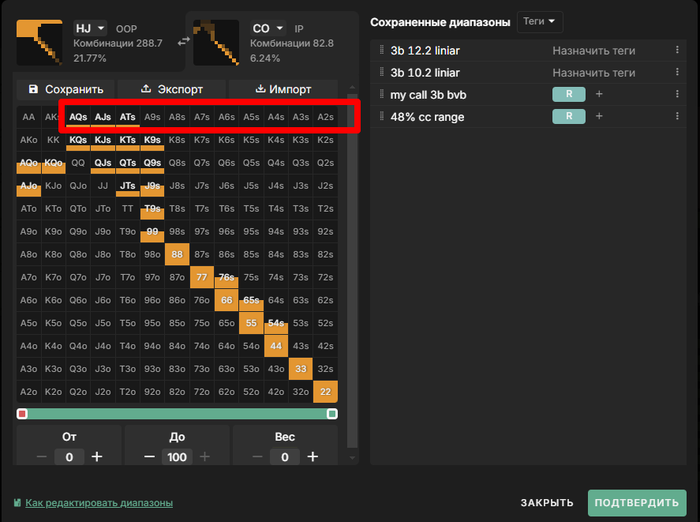Click the ПОДТВЕРДИТЬ button

point(637,503)
